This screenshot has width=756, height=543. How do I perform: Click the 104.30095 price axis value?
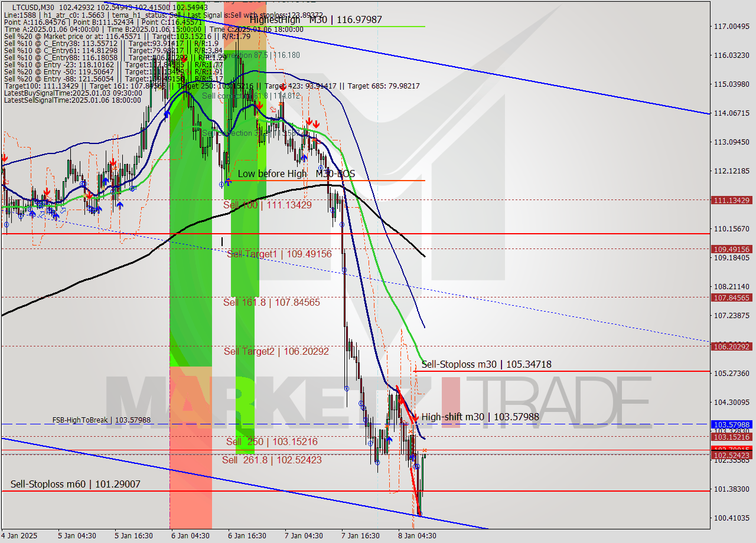pyautogui.click(x=732, y=402)
